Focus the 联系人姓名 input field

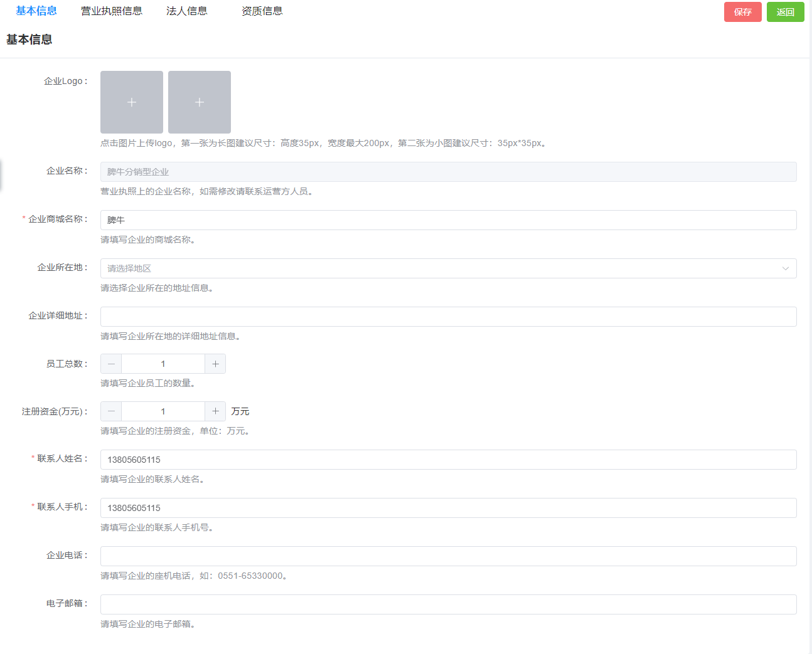point(449,460)
